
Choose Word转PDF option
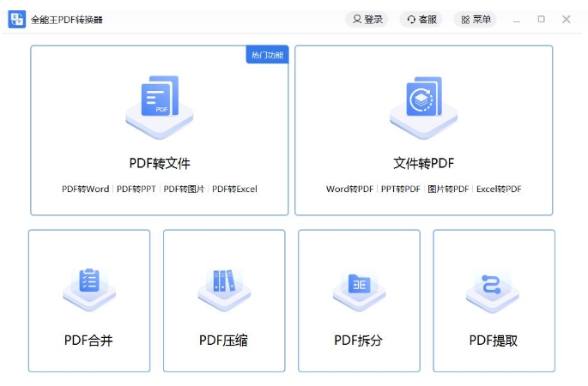350,189
